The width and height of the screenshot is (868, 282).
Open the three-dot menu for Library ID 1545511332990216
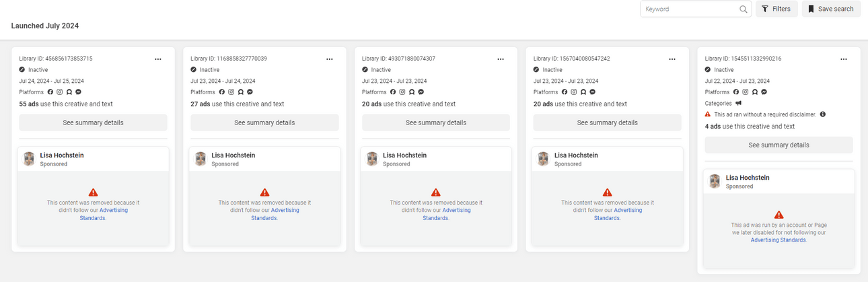coord(844,59)
